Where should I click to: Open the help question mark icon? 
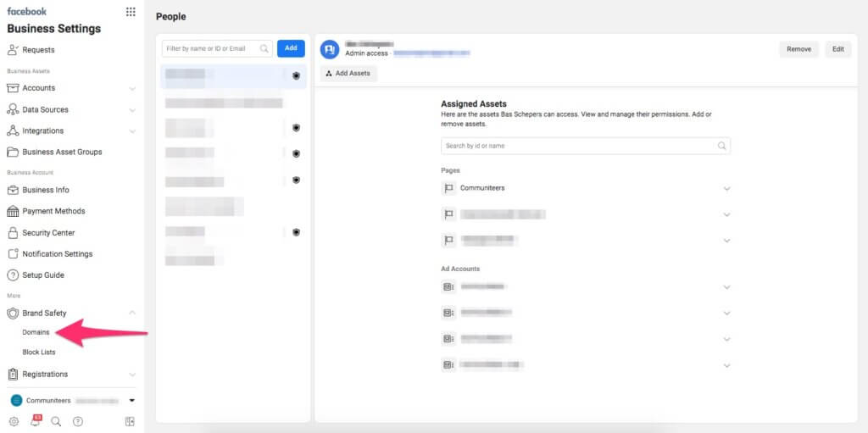78,421
